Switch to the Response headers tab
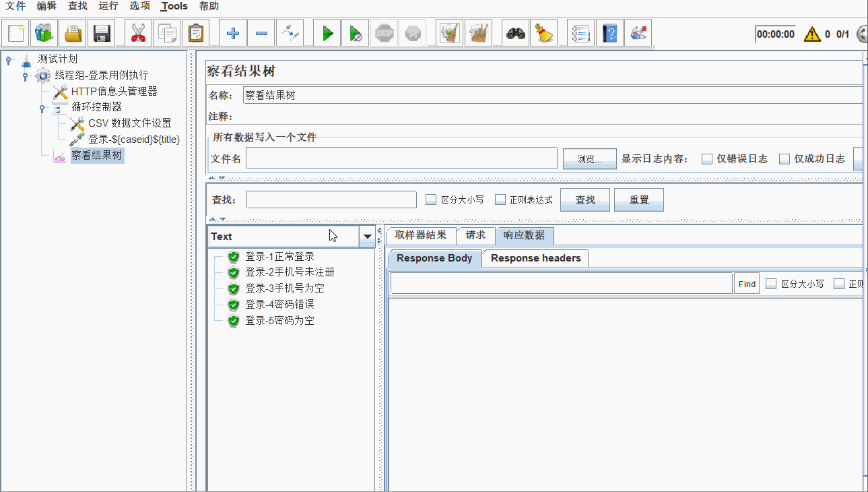 [x=535, y=258]
